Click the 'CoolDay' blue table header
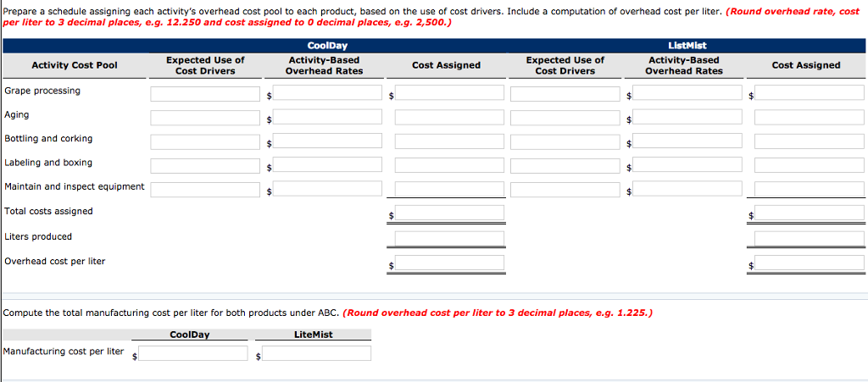 [x=327, y=46]
